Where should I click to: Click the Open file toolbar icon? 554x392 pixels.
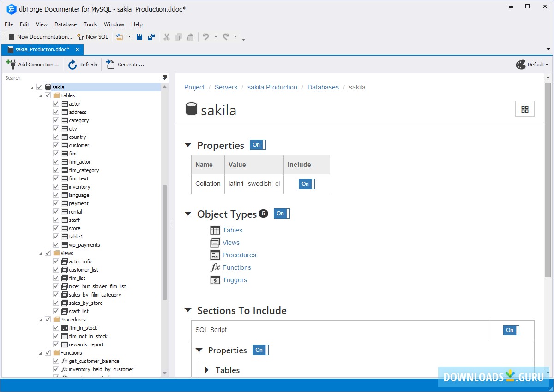(120, 37)
